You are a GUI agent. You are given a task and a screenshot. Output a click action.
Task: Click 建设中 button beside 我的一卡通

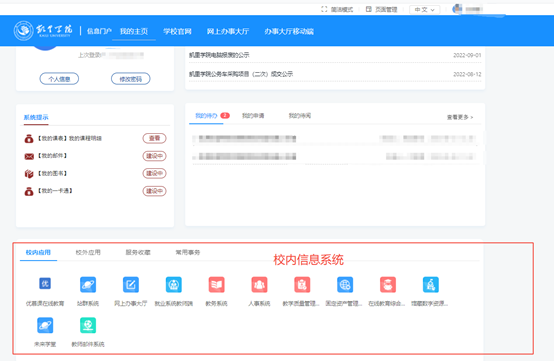154,191
